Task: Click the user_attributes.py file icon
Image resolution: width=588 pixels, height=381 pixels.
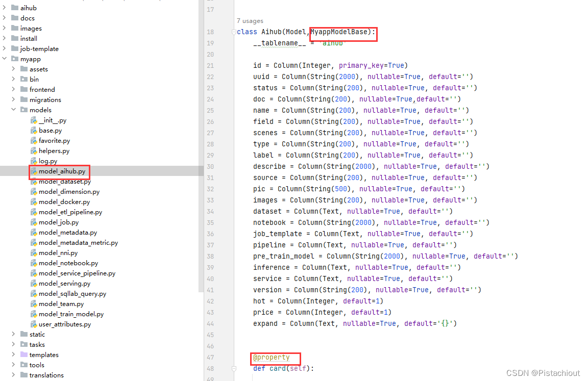Action: (34, 324)
